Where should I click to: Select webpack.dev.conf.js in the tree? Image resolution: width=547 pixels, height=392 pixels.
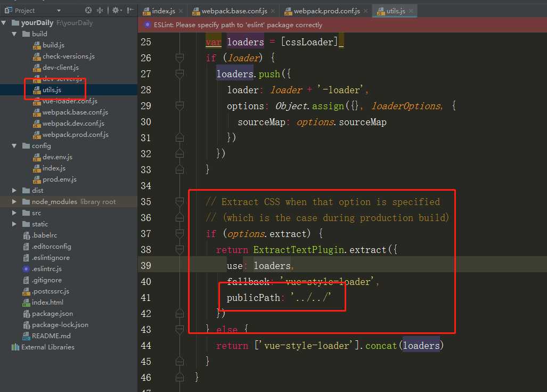(x=74, y=124)
